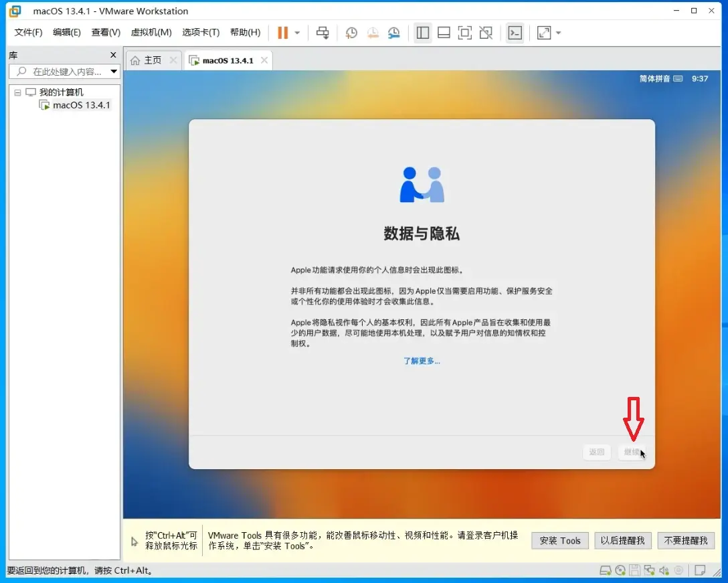Viewport: 728px width, 583px height.
Task: Click the 以后提醒我 button
Action: coord(622,541)
